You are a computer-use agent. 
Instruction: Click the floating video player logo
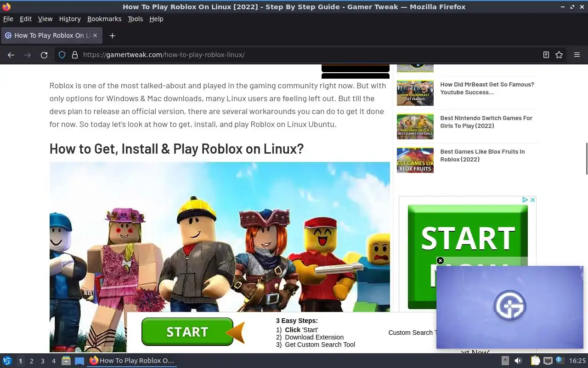click(509, 306)
